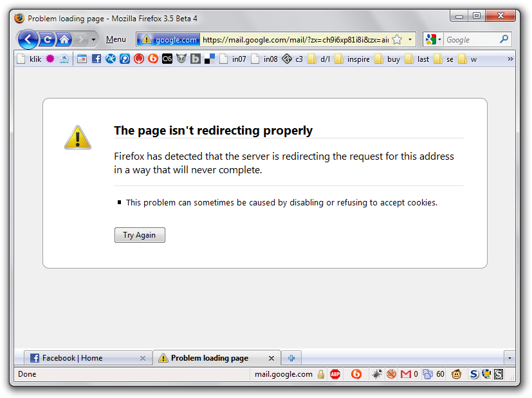Reload the page with the toolbar refresh button
Image resolution: width=532 pixels, height=398 pixels.
click(48, 40)
